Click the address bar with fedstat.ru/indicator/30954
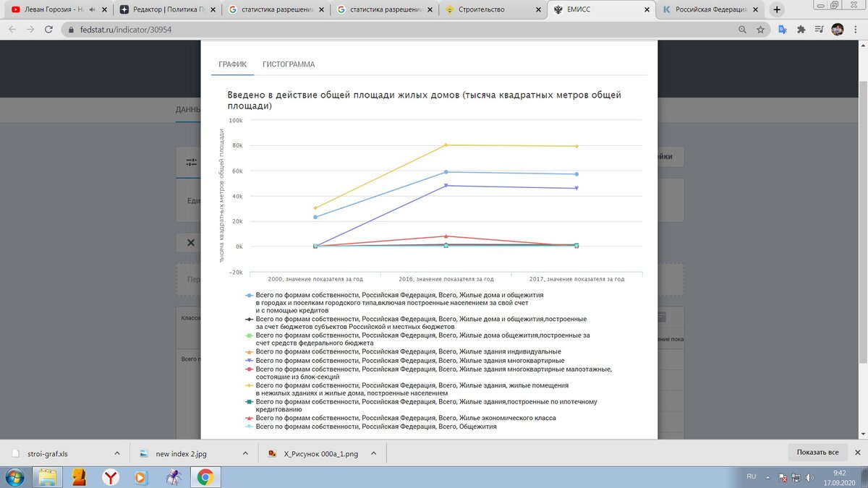 (398, 30)
